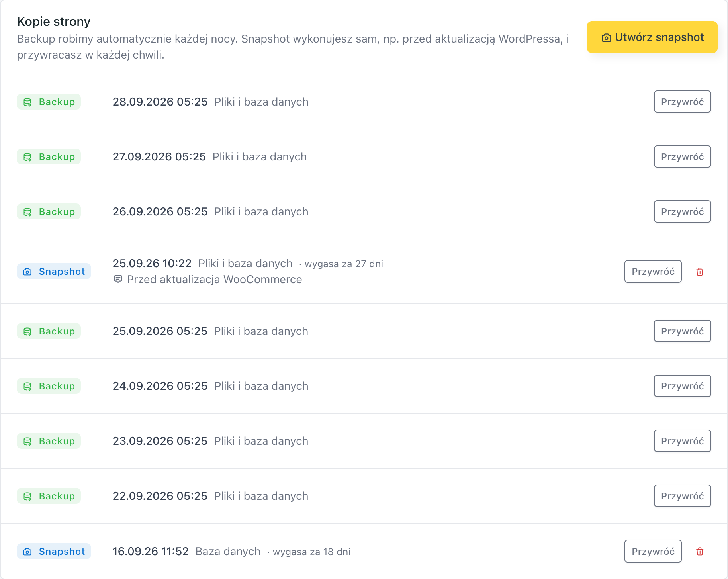Click the camera icon in Utwórz snapshot

[606, 38]
